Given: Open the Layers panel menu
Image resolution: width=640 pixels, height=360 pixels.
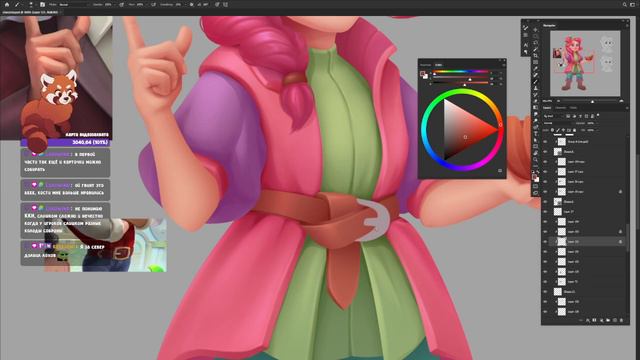Looking at the screenshot, I should coord(627,108).
